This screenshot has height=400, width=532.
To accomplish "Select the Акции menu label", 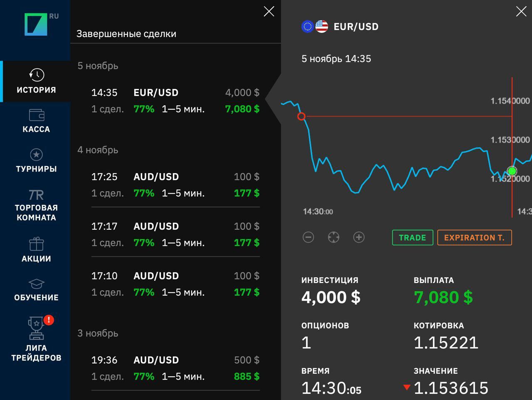I will [x=36, y=259].
